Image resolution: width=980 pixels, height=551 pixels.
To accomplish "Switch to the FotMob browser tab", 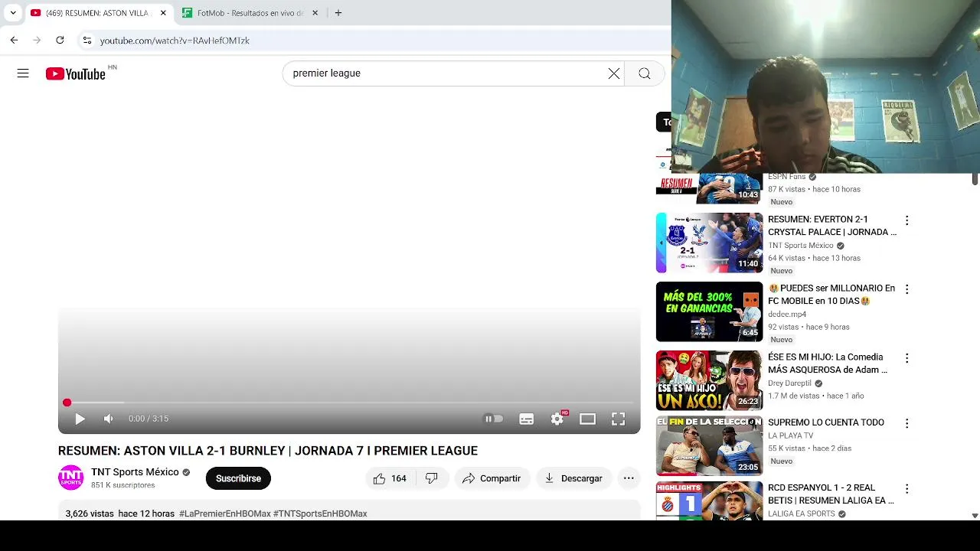I will click(x=250, y=13).
